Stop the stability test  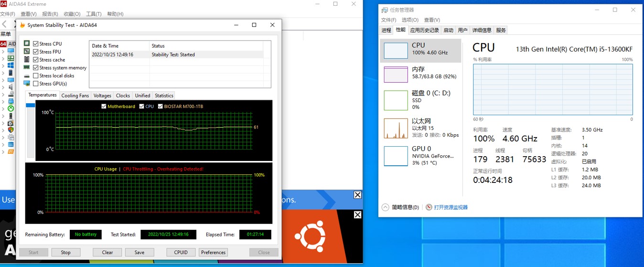(x=65, y=252)
